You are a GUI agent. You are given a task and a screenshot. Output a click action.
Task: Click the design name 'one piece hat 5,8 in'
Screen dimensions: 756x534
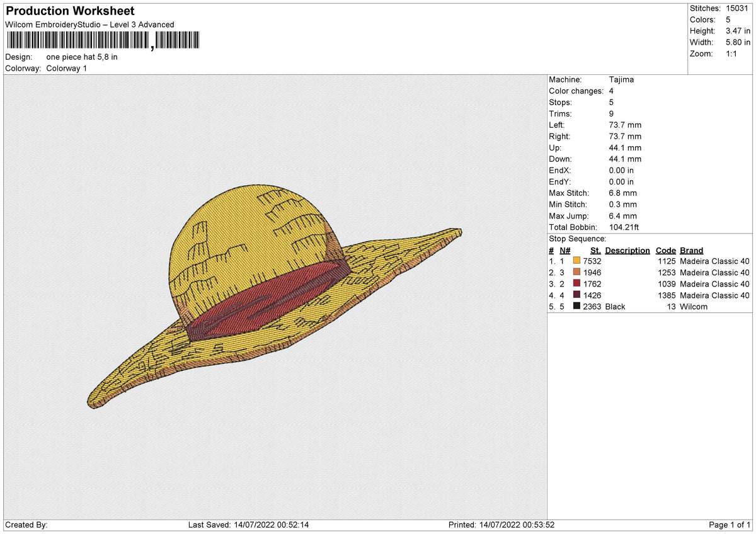[x=82, y=57]
